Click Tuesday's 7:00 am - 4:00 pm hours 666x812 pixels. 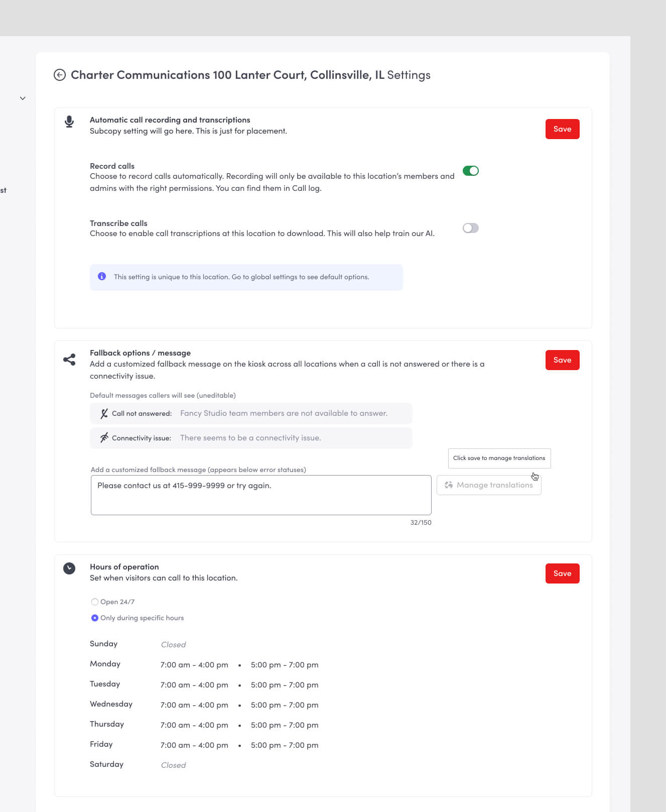point(194,685)
